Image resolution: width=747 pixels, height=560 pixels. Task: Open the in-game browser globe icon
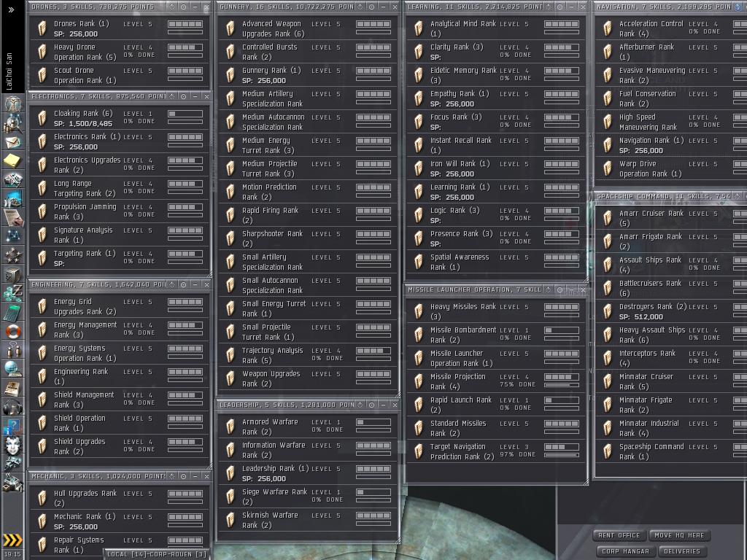[x=13, y=369]
